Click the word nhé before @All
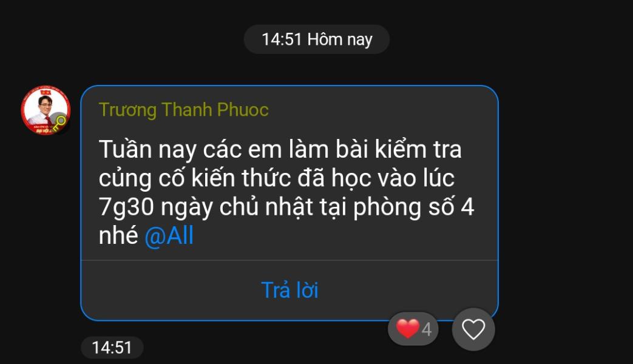 118,235
